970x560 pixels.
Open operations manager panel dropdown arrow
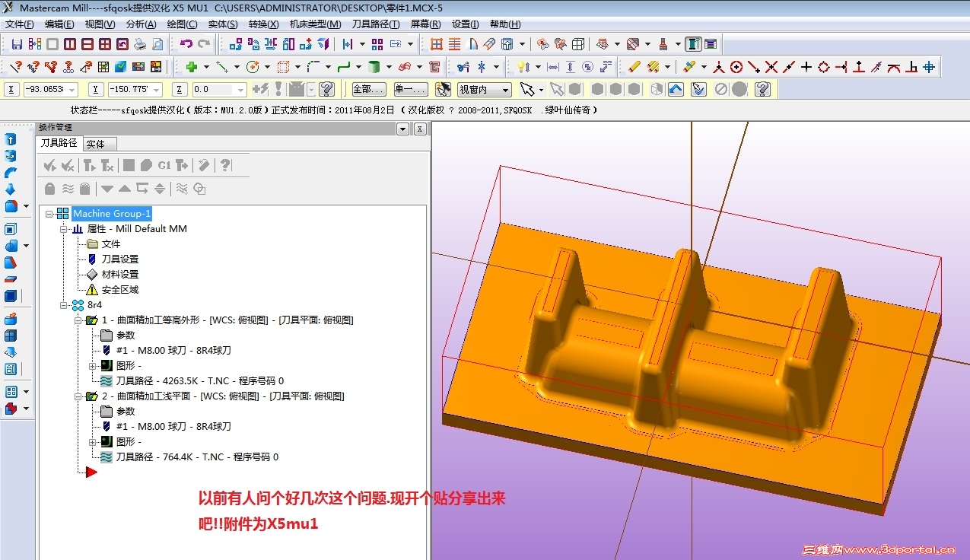pyautogui.click(x=404, y=129)
